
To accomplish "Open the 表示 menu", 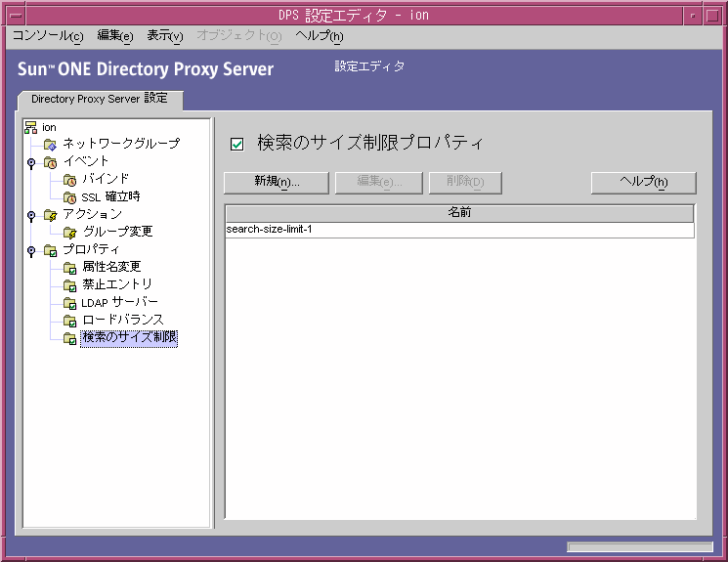I will pyautogui.click(x=165, y=36).
